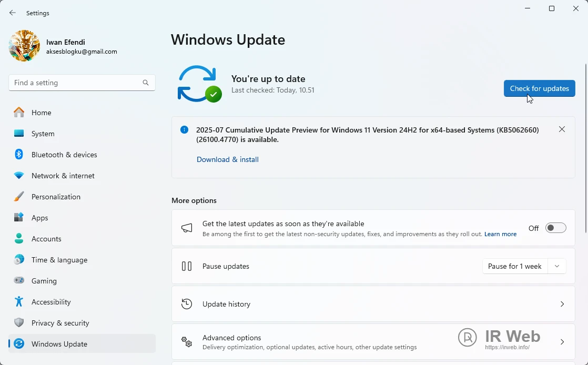The height and width of the screenshot is (365, 588).
Task: Click the Update history label
Action: coord(227,304)
